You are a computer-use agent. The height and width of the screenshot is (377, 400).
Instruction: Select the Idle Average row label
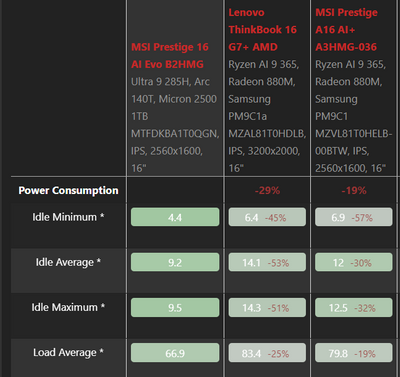click(x=68, y=262)
